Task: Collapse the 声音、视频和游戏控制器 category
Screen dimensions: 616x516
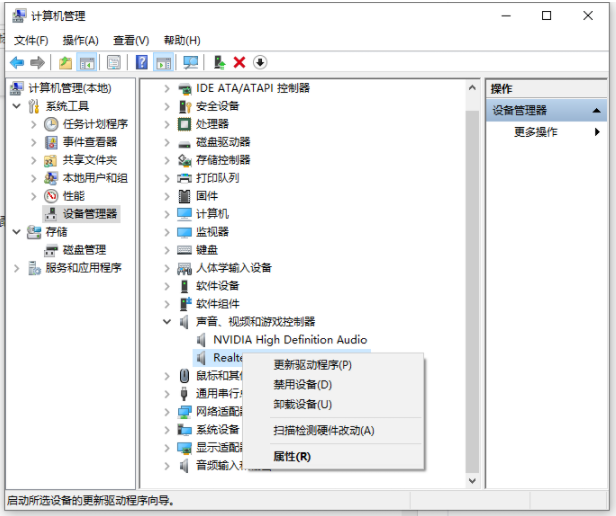Action: pos(167,322)
